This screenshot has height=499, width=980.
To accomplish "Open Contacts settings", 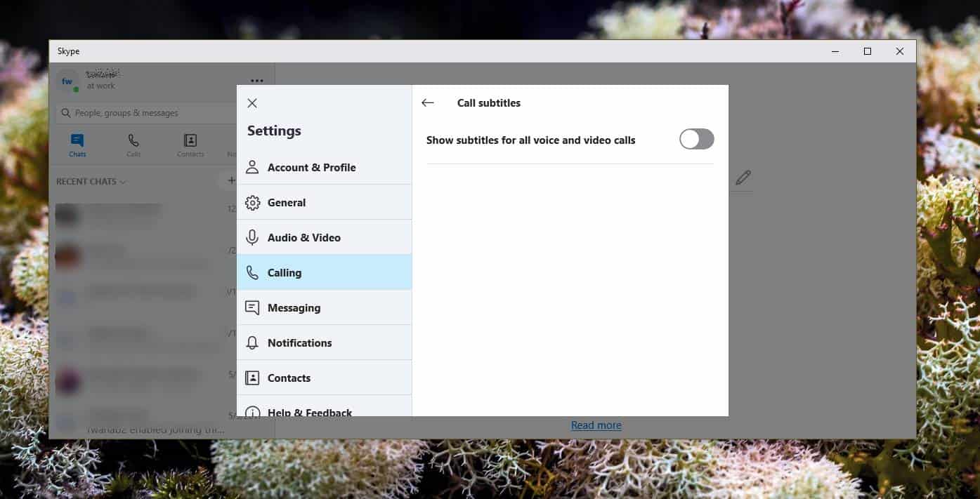I will click(x=324, y=378).
